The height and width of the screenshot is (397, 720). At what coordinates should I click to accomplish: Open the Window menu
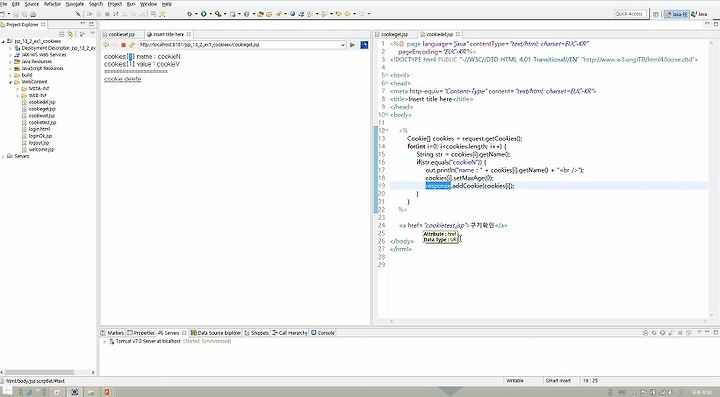148,4
